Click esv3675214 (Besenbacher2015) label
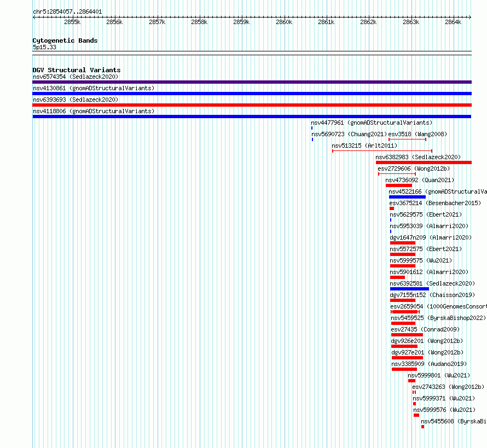The height and width of the screenshot is (448, 487). click(435, 203)
